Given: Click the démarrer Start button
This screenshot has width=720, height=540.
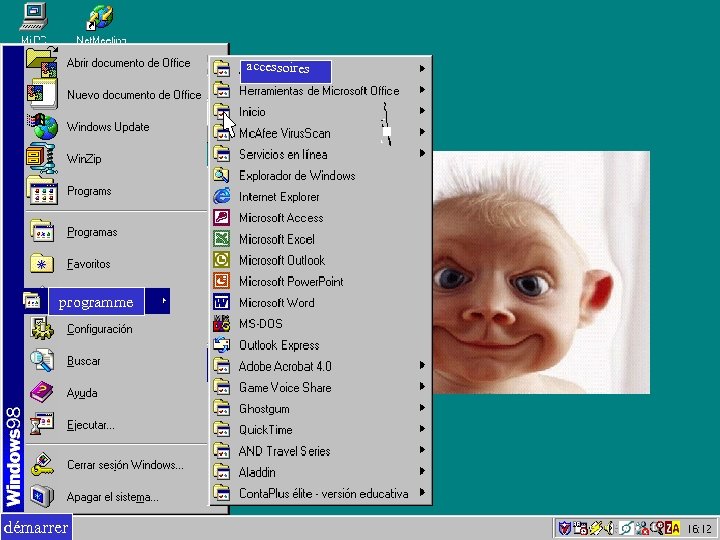Looking at the screenshot, I should pos(36,527).
